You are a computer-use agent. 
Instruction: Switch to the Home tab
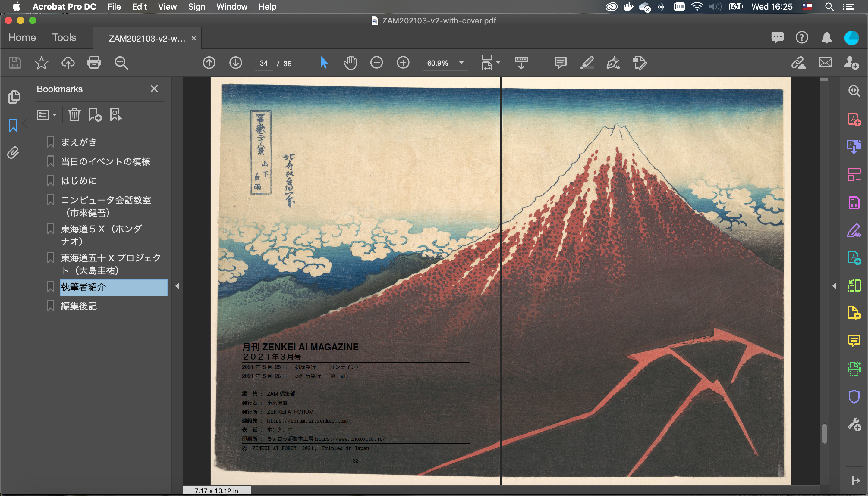coord(22,37)
